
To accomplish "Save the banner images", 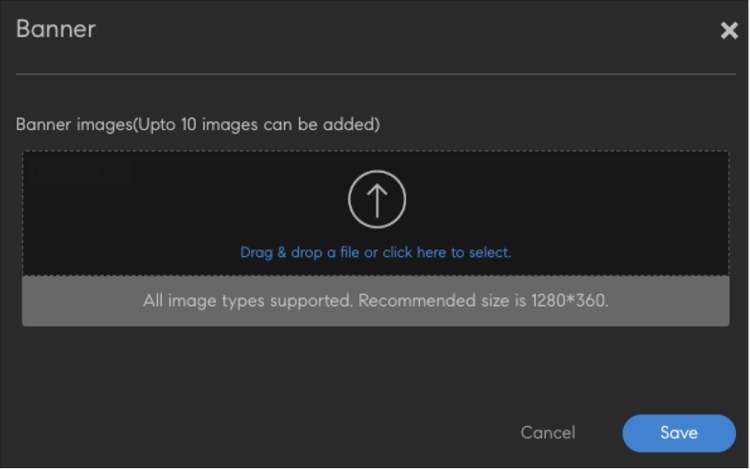I will coord(679,433).
